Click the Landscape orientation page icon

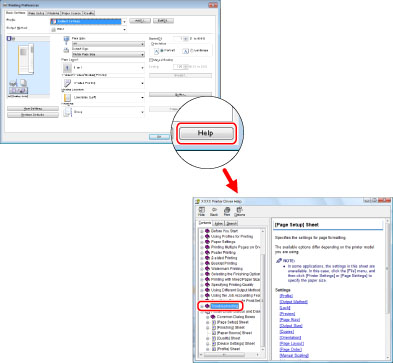[x=186, y=51]
